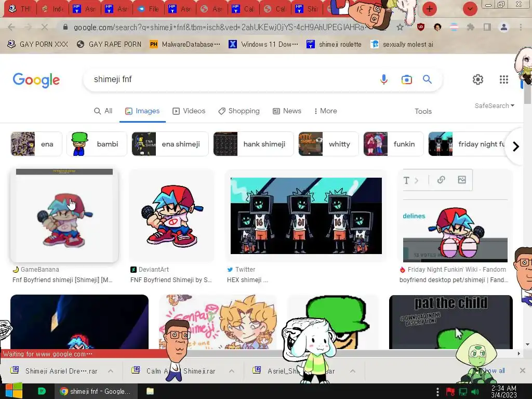This screenshot has width=532, height=399.
Task: Open the uBlock shield extension icon
Action: [421, 27]
